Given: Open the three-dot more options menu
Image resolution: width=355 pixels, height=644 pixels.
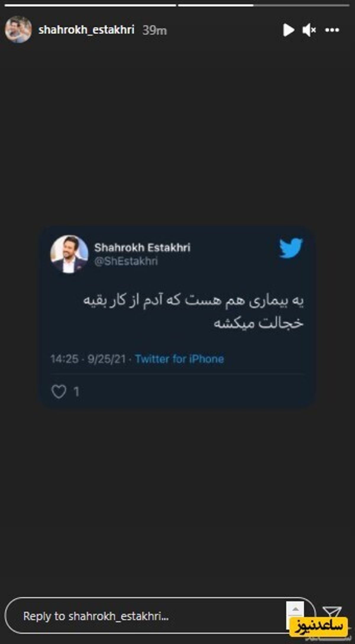Looking at the screenshot, I should [x=332, y=30].
